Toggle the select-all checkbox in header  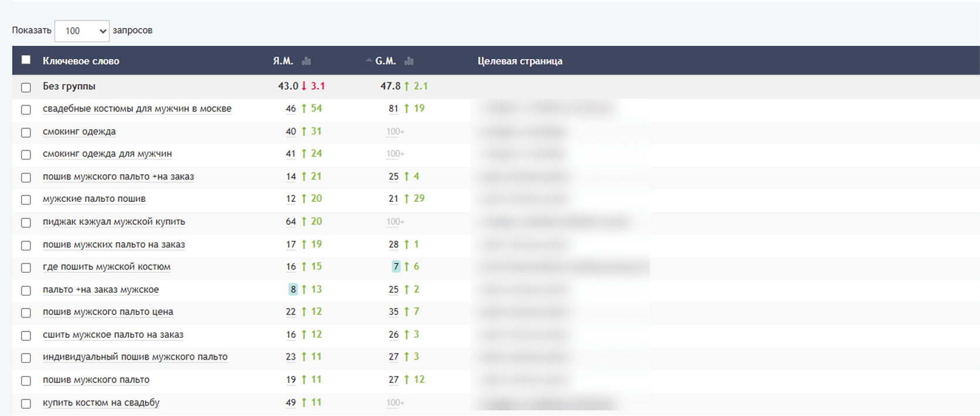click(26, 60)
